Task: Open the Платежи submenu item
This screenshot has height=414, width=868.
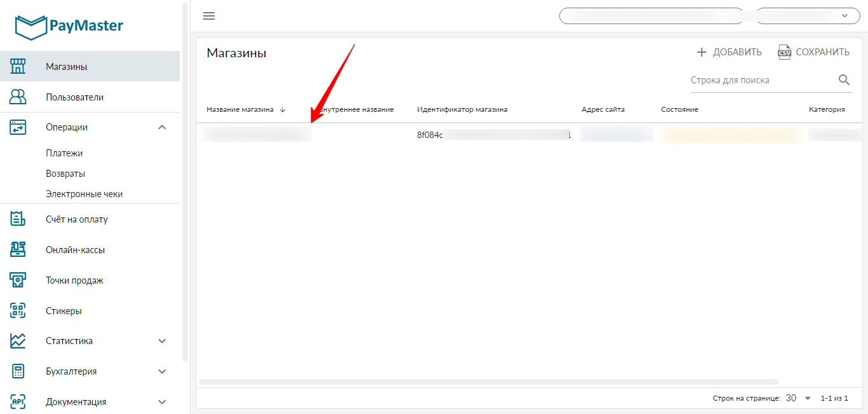Action: coord(64,153)
